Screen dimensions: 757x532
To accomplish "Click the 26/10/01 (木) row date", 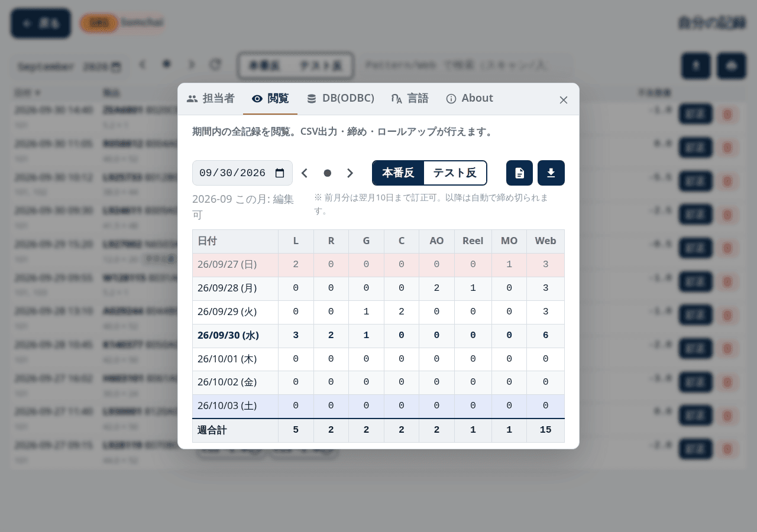I will pos(227,359).
